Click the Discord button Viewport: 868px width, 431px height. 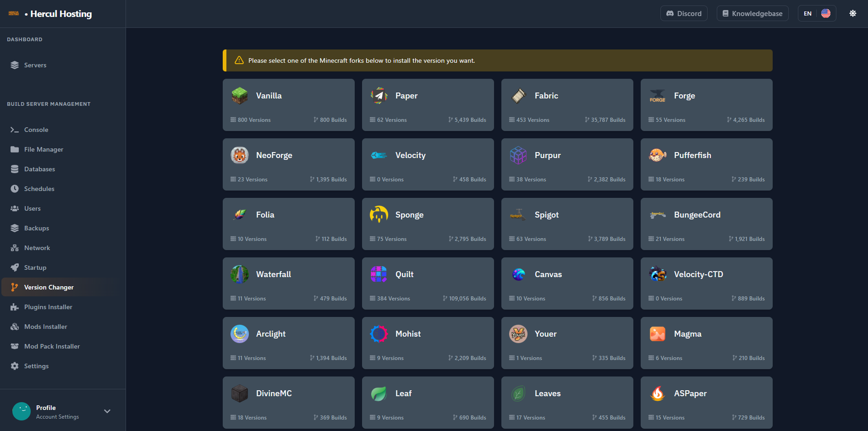(683, 13)
